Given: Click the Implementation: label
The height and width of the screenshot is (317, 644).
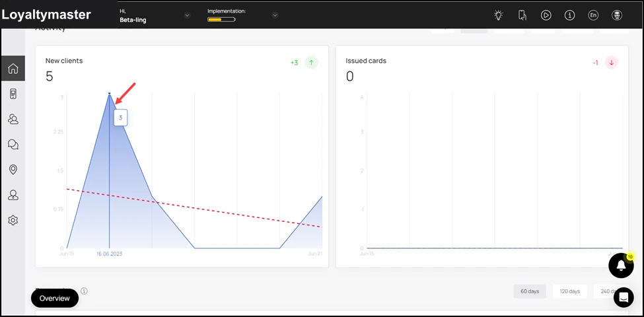Looking at the screenshot, I should coord(227,11).
